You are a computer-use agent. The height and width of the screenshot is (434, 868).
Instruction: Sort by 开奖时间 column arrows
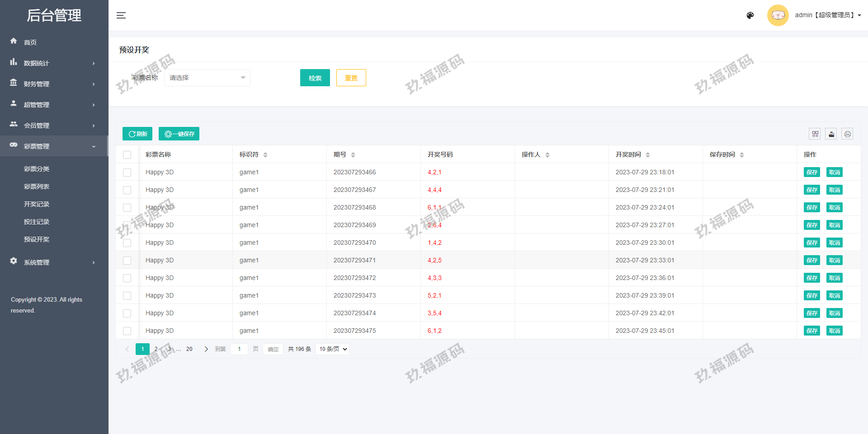point(647,155)
